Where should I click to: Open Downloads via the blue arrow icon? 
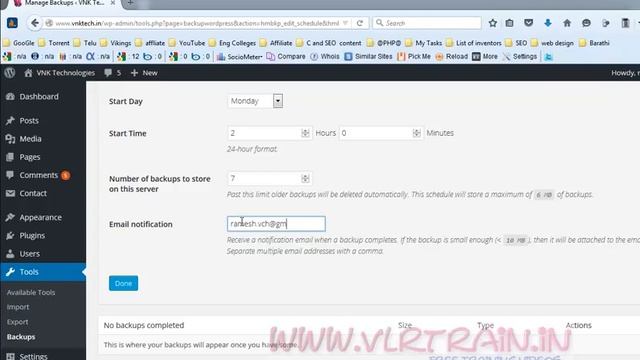(x=548, y=23)
